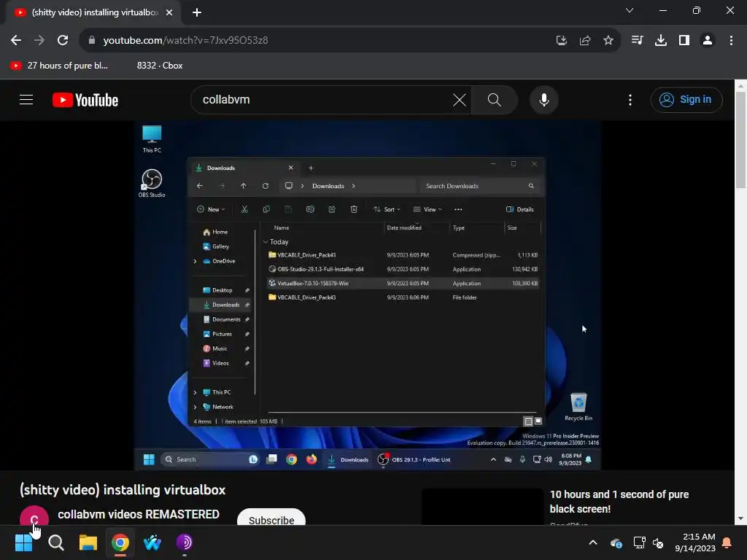
Task: Open the '27 hours of pure bl...' bookmark
Action: coord(59,66)
